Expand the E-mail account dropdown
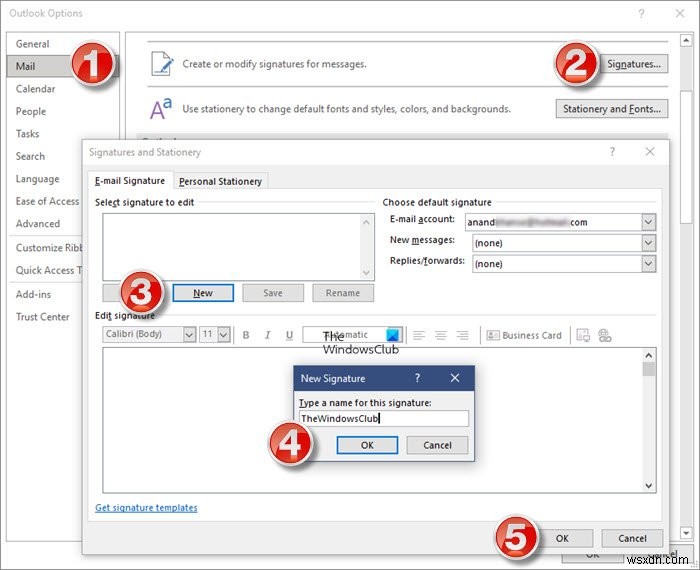 (x=648, y=222)
